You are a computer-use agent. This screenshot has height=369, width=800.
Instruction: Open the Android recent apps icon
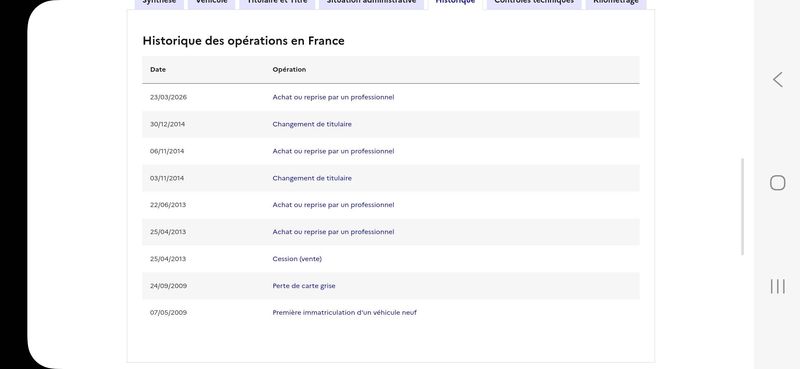pyautogui.click(x=777, y=286)
